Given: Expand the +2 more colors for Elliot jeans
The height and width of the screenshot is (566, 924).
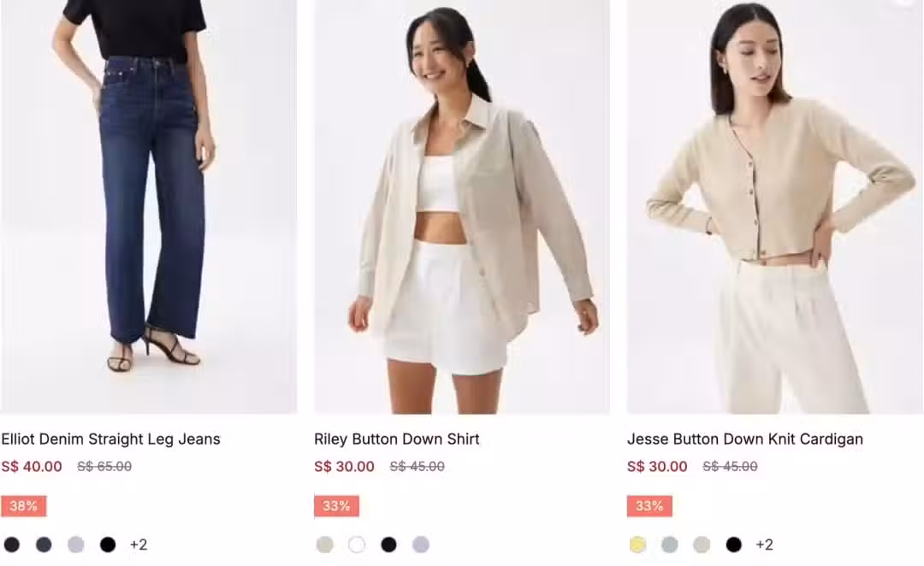Looking at the screenshot, I should tap(139, 545).
